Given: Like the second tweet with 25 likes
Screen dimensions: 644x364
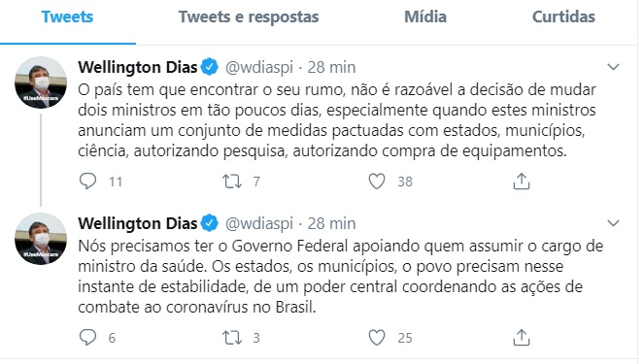Looking at the screenshot, I should tap(377, 338).
